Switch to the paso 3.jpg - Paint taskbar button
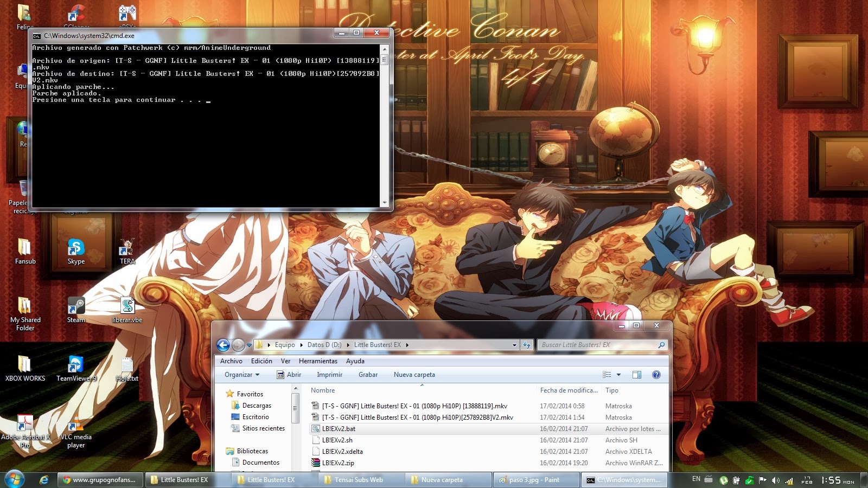This screenshot has height=488, width=868. click(536, 480)
